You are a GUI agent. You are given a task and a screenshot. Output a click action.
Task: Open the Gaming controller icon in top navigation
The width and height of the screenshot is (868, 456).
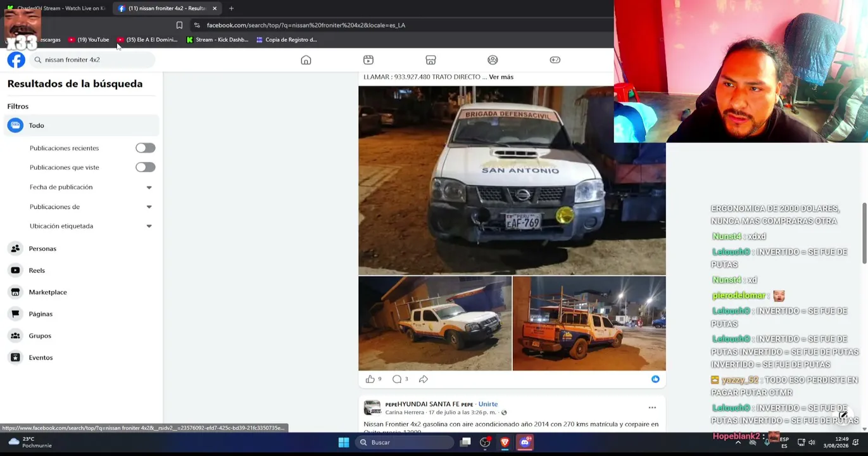pyautogui.click(x=555, y=60)
